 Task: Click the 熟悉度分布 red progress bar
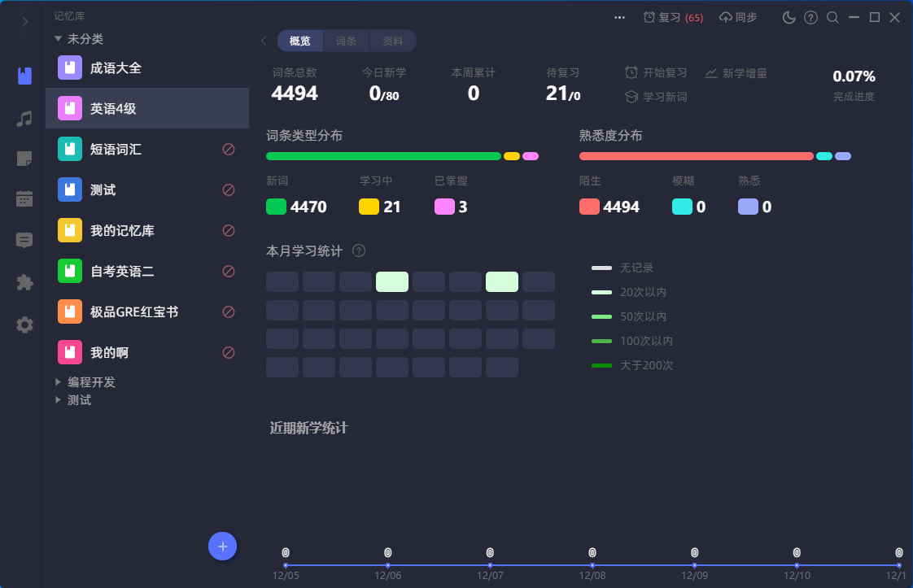tap(697, 156)
